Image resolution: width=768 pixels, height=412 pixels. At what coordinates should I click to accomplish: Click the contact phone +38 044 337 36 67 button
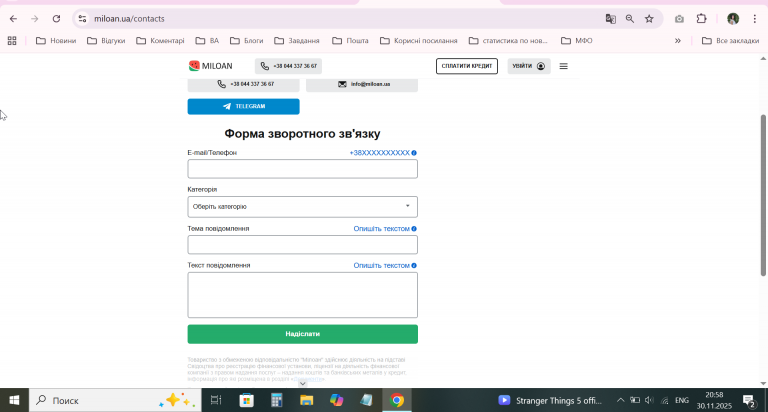(x=243, y=84)
